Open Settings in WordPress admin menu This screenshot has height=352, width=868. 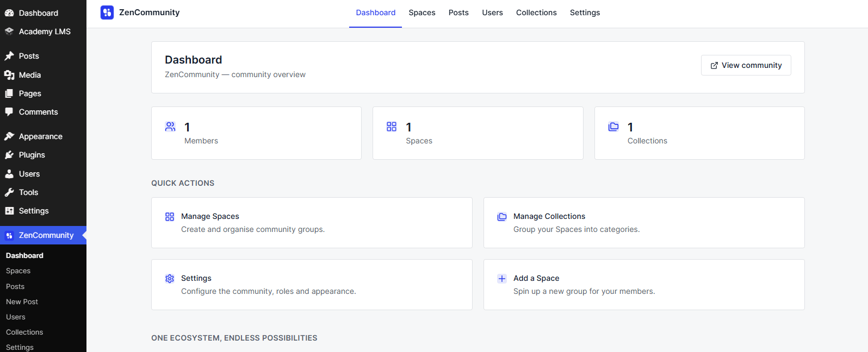click(43, 211)
